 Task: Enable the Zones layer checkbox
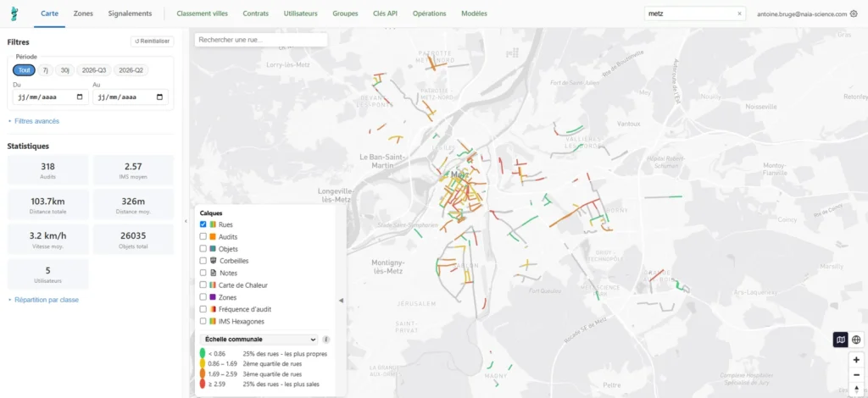tap(203, 297)
